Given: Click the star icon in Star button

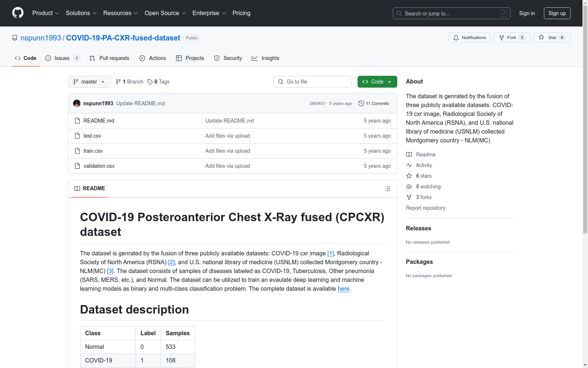Looking at the screenshot, I should coord(541,37).
